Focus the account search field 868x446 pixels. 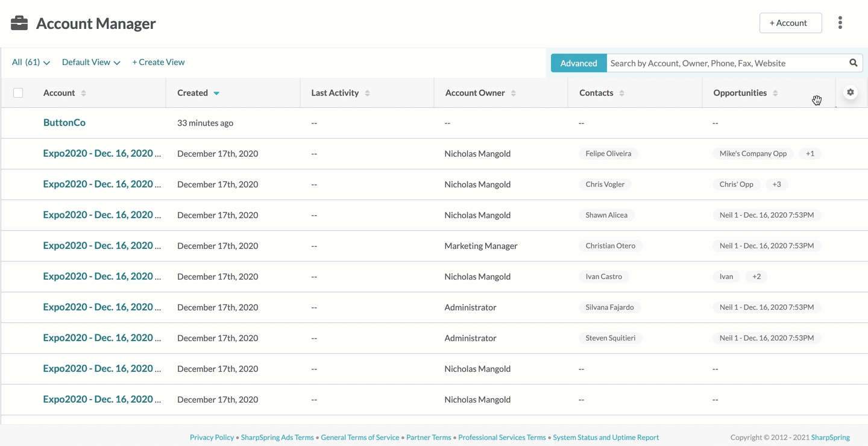pos(726,63)
